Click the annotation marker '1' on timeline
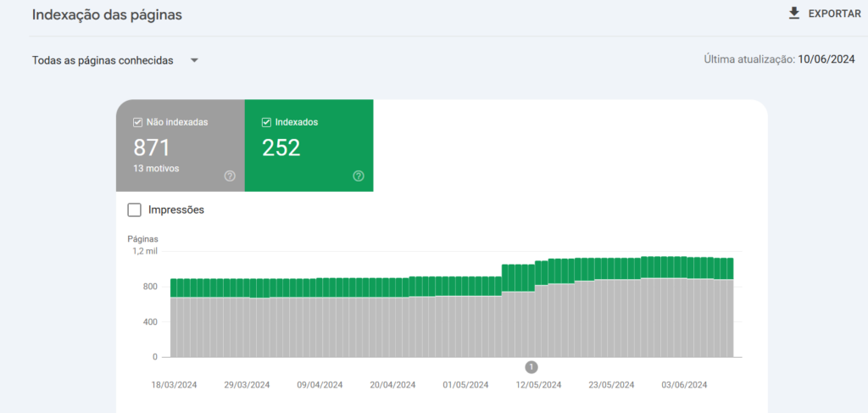The image size is (868, 413). (531, 367)
